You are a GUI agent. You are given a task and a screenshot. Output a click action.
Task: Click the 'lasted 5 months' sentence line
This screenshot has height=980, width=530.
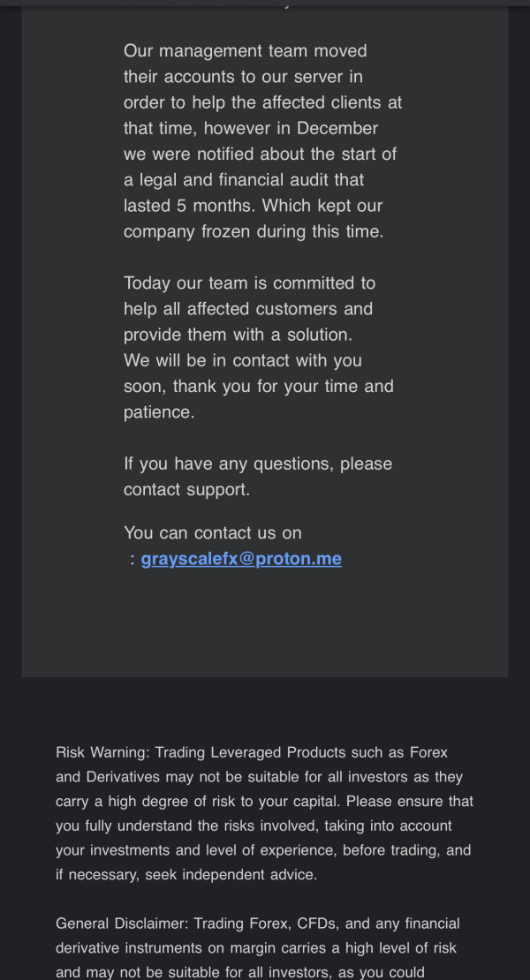pyautogui.click(x=254, y=206)
